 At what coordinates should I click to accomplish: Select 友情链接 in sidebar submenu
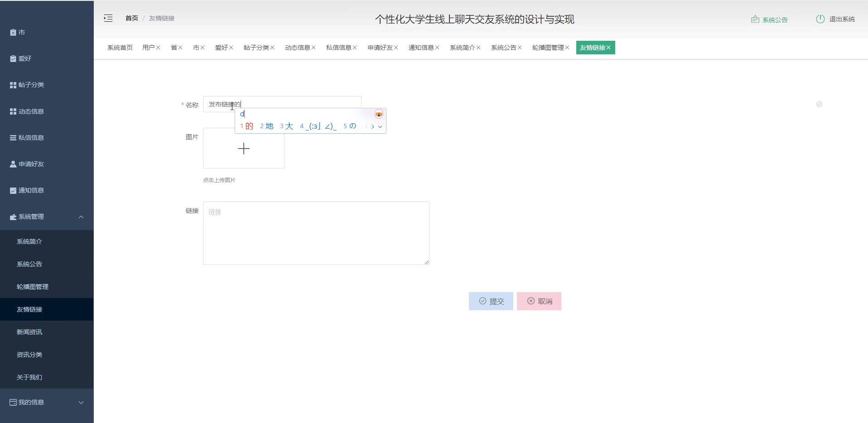coord(47,309)
